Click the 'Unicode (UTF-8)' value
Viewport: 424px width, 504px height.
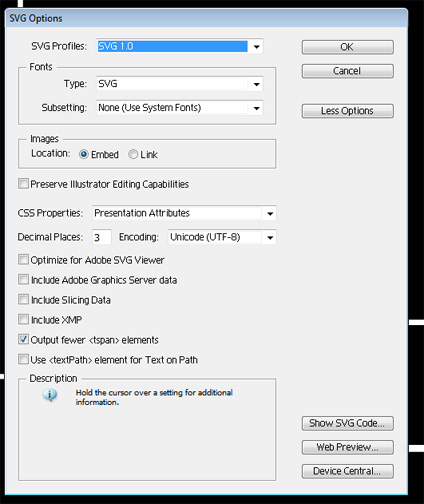coord(205,237)
